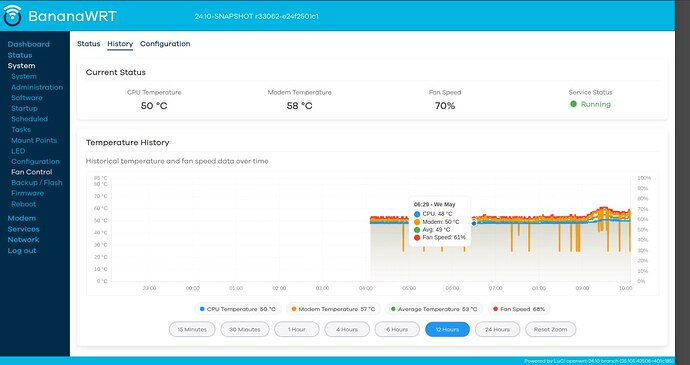Image resolution: width=690 pixels, height=365 pixels.
Task: Open Scheduled Tasks in System menu
Action: [29, 124]
